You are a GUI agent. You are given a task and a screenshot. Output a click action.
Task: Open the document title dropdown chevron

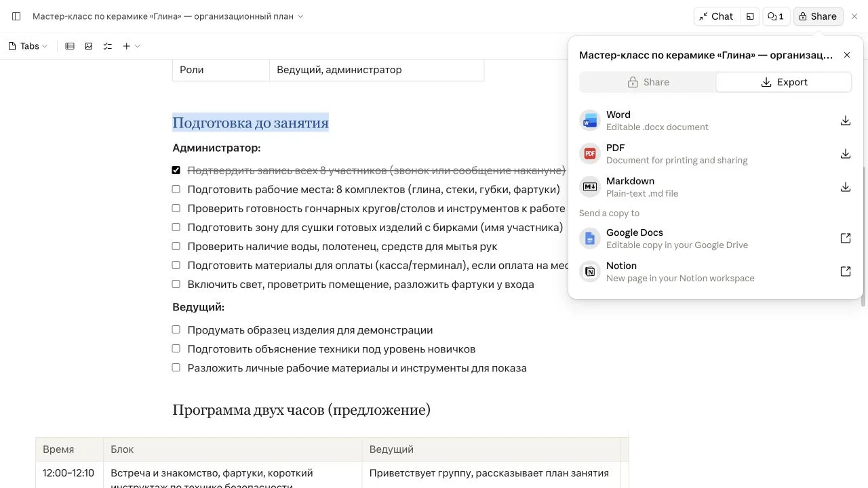pos(300,16)
